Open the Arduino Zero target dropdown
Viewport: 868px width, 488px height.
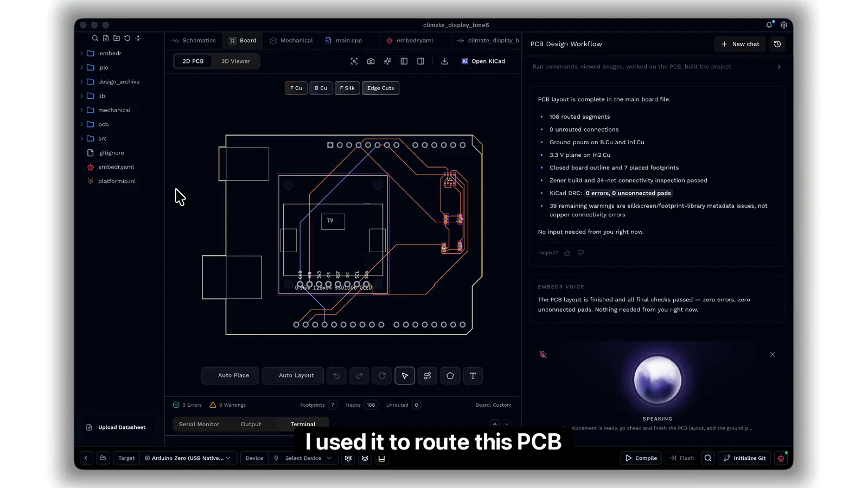pos(188,458)
